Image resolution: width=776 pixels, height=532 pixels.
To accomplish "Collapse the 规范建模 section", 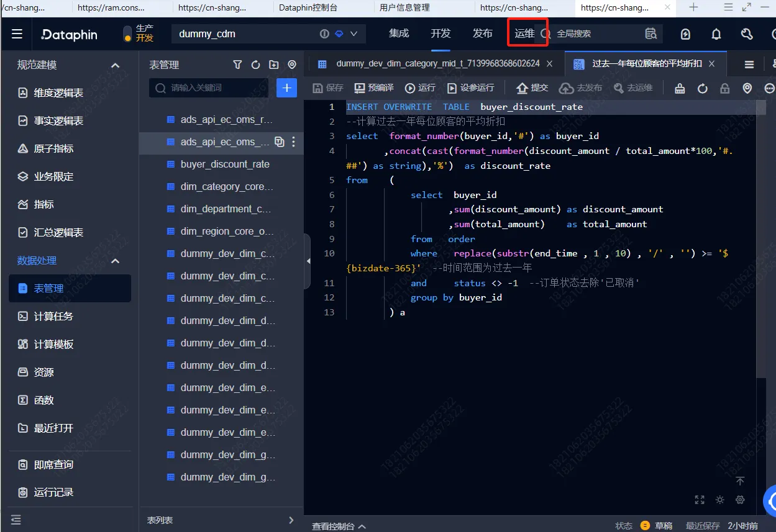I will coord(115,65).
